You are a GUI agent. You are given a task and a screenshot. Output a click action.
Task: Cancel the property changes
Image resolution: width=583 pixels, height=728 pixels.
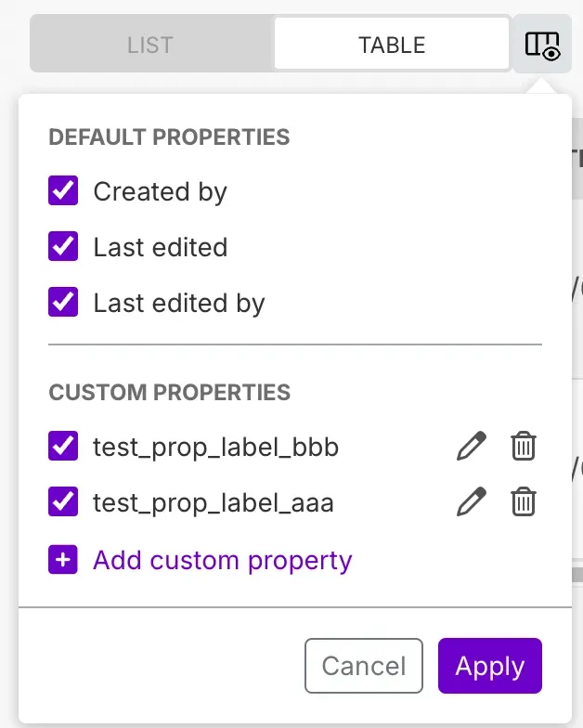(363, 666)
